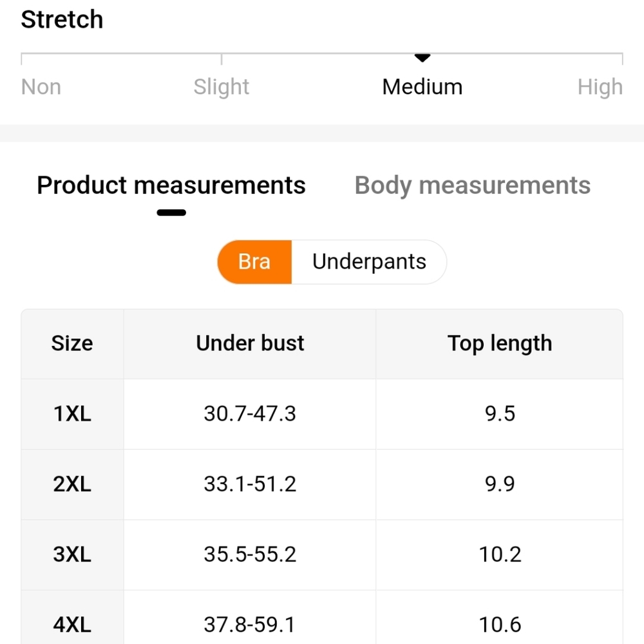Image resolution: width=644 pixels, height=644 pixels.
Task: Click the 30.7-47.3 under bust value
Action: point(250,414)
